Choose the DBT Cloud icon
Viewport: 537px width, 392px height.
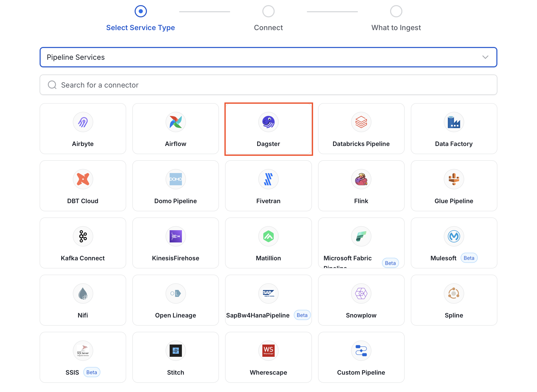point(83,179)
